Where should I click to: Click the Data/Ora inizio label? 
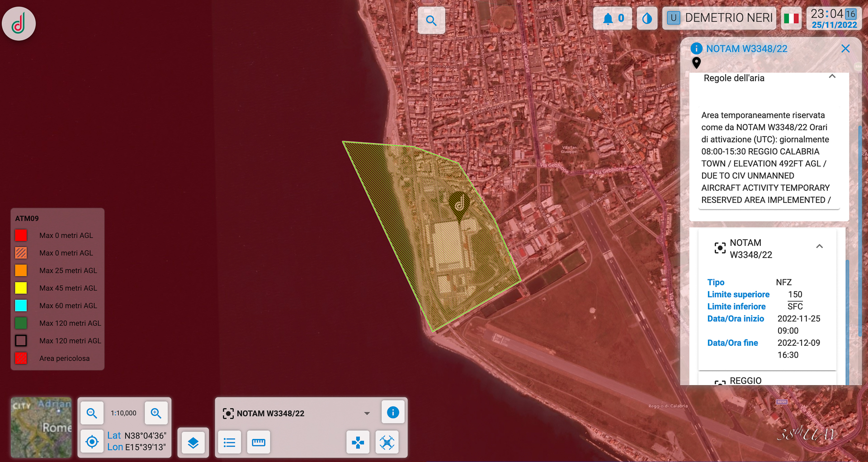point(736,319)
